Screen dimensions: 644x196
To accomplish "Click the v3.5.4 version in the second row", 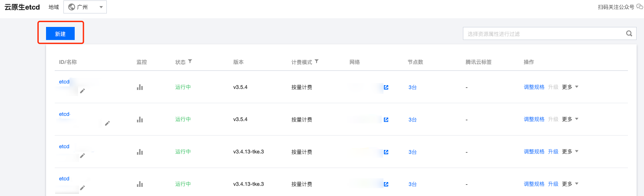I will coord(240,120).
